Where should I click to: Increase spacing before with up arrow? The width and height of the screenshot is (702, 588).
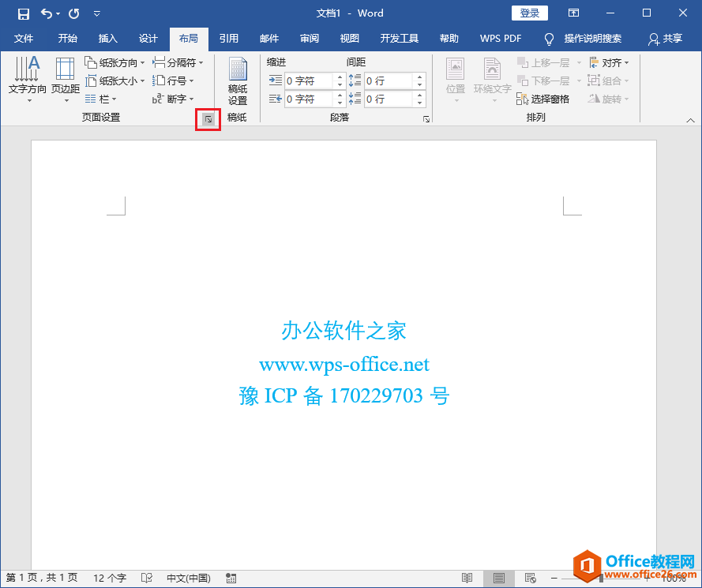[x=419, y=77]
